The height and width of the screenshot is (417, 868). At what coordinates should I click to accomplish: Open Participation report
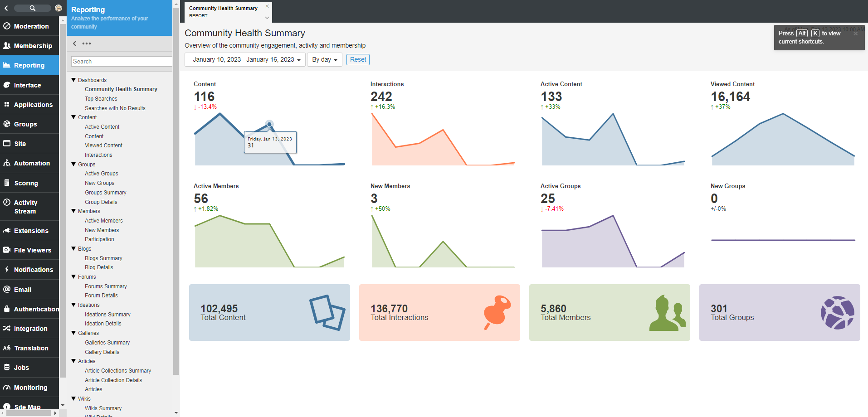[x=99, y=239]
